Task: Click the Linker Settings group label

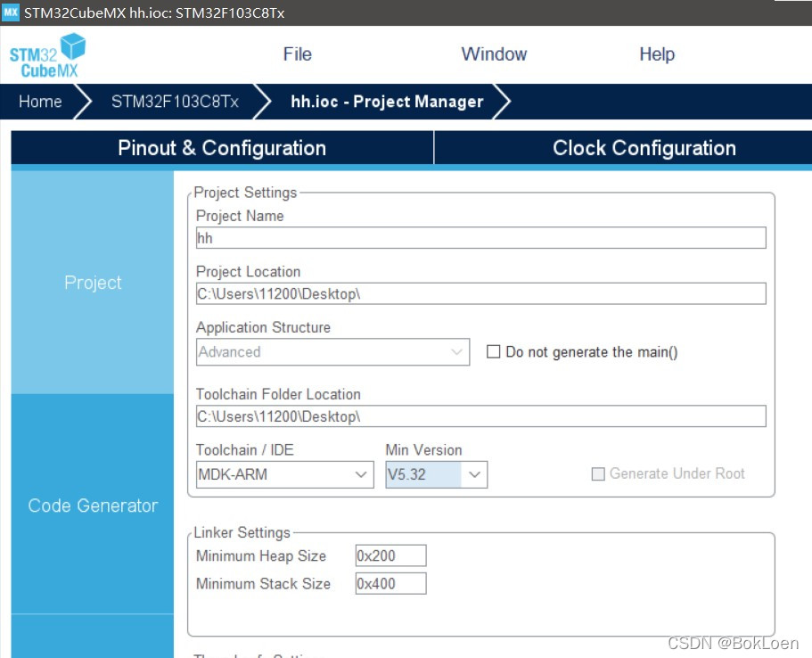Action: 242,532
